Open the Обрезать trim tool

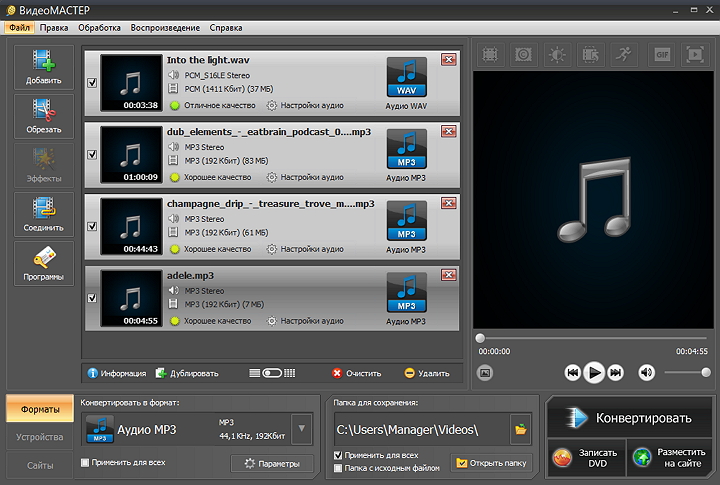coord(44,116)
